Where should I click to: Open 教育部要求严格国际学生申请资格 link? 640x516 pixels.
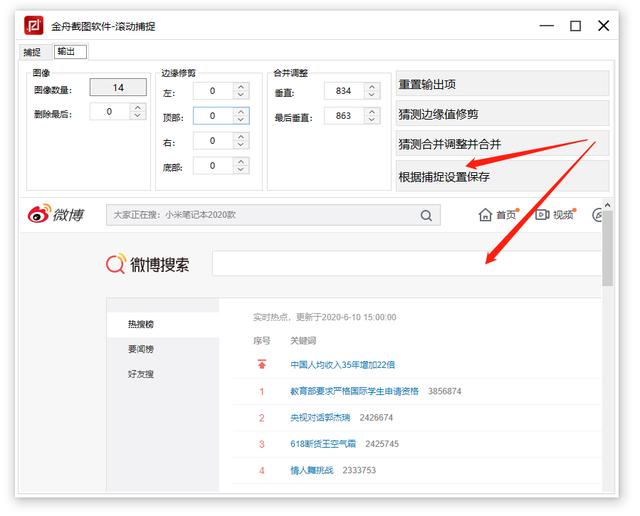[x=354, y=391]
